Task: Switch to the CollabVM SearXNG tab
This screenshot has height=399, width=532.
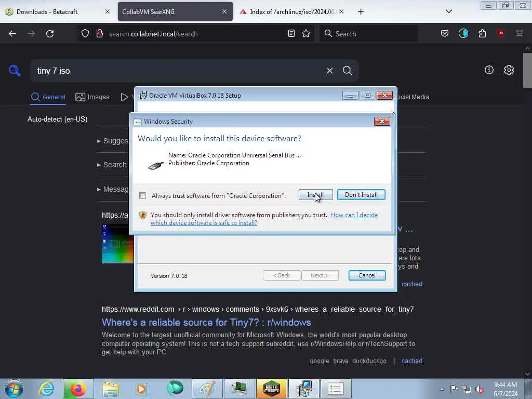Action: pos(175,11)
